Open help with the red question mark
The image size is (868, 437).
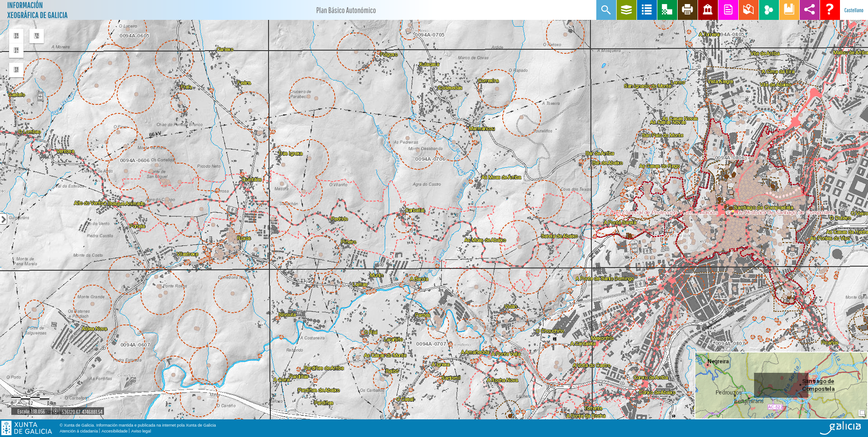click(x=830, y=10)
